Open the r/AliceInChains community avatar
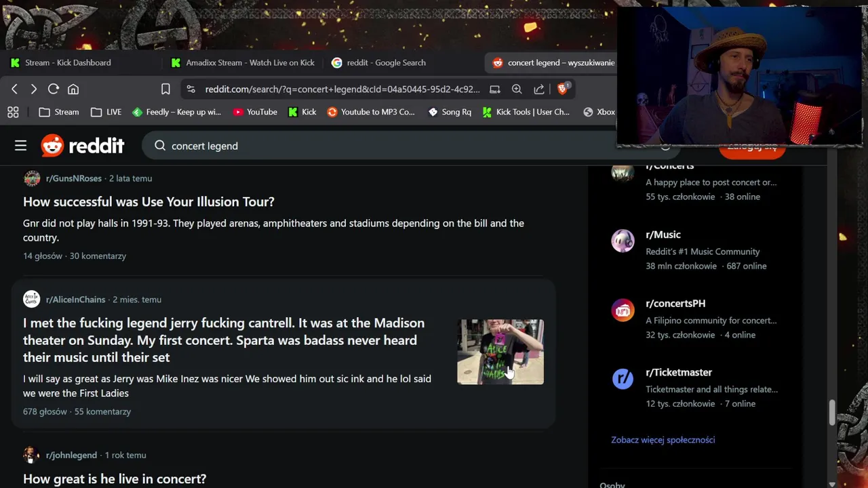Screen dimensions: 868x488 [32, 299]
